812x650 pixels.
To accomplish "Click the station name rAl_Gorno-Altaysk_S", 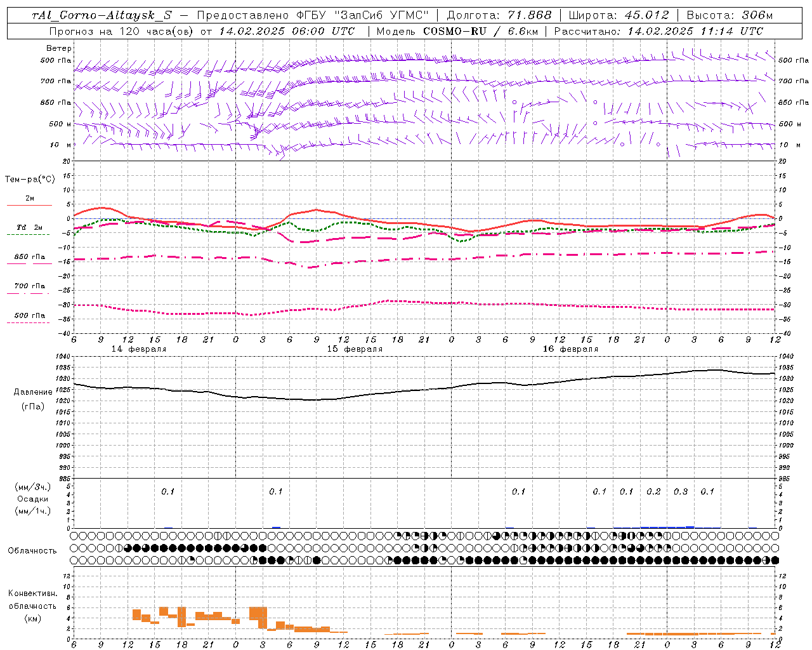I will coord(101,15).
